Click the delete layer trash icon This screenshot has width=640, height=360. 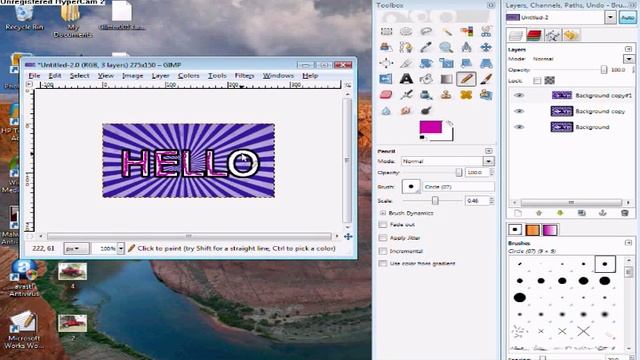[x=624, y=213]
